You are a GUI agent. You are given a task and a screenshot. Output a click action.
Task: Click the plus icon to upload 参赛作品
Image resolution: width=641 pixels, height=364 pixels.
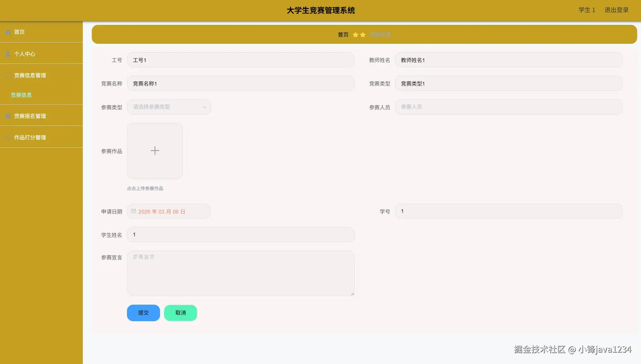click(155, 151)
